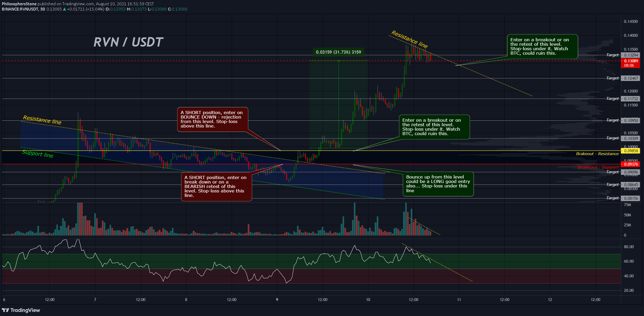Click the upper right 'Enter on a breakout' note
Viewport: 644px width, 316px height.
point(542,47)
